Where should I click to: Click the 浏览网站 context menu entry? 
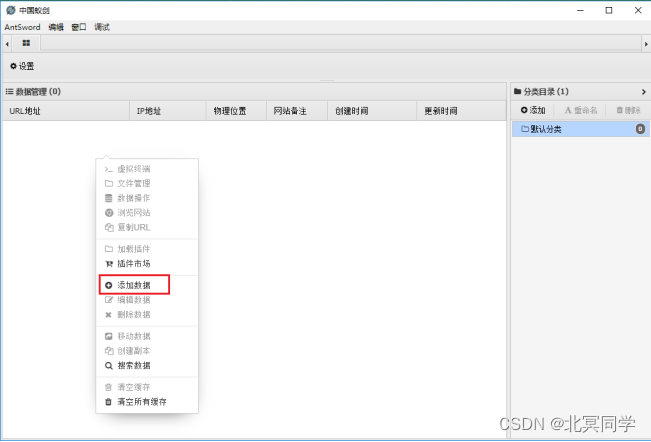coord(147,212)
